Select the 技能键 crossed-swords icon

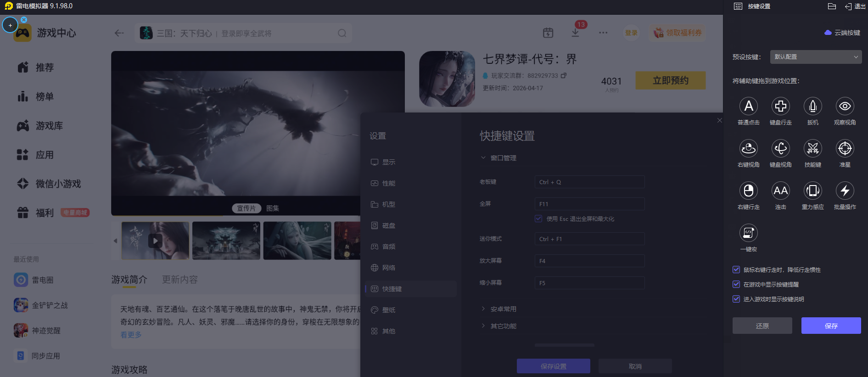(x=812, y=149)
